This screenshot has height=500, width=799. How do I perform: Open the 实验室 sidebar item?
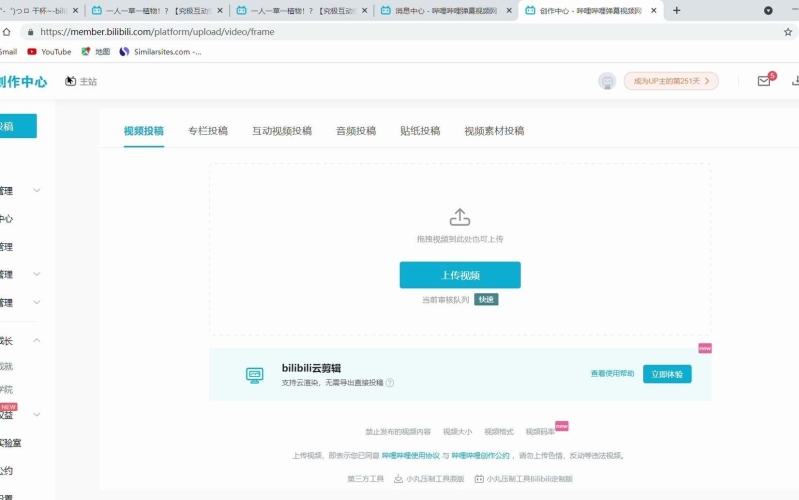(11, 443)
